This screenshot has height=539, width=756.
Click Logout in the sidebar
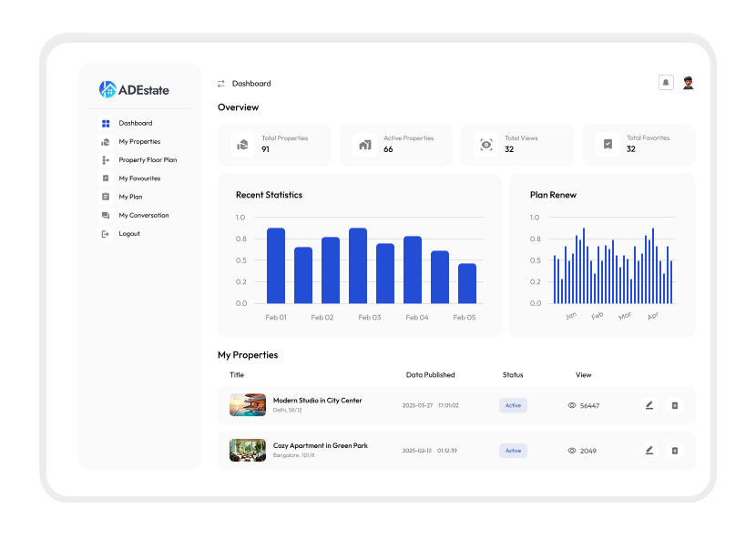pos(128,234)
